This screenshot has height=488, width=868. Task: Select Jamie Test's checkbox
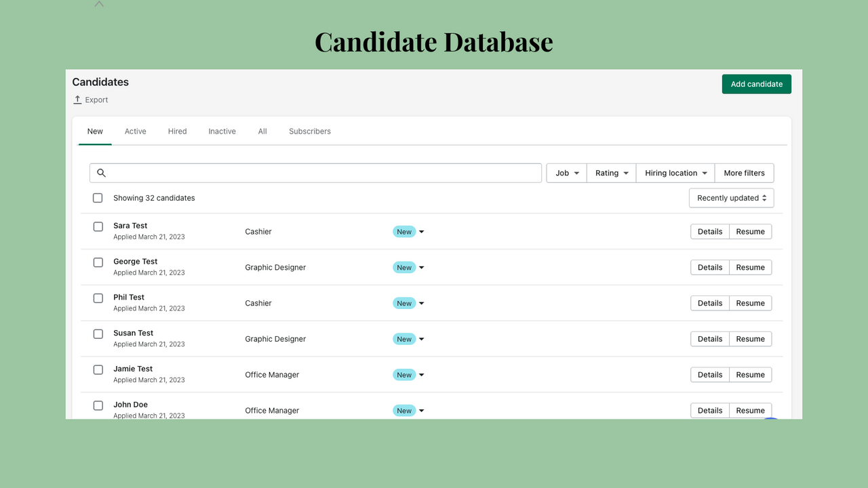click(98, 369)
